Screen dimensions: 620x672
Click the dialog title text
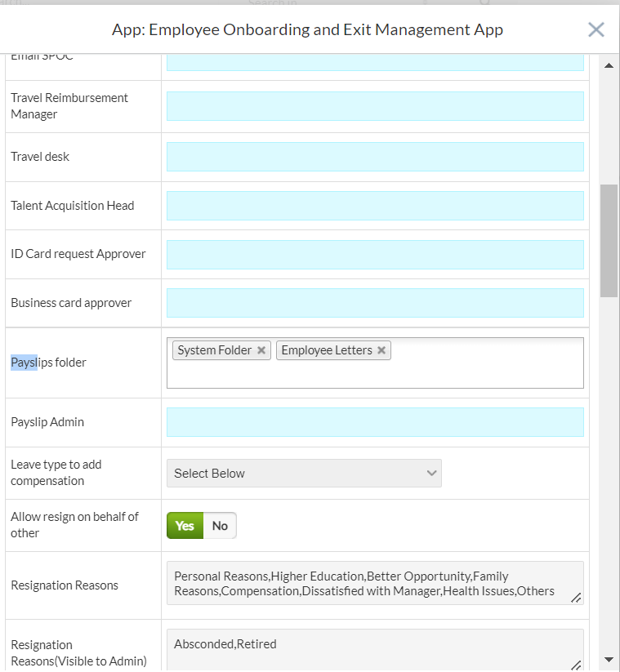click(x=307, y=30)
